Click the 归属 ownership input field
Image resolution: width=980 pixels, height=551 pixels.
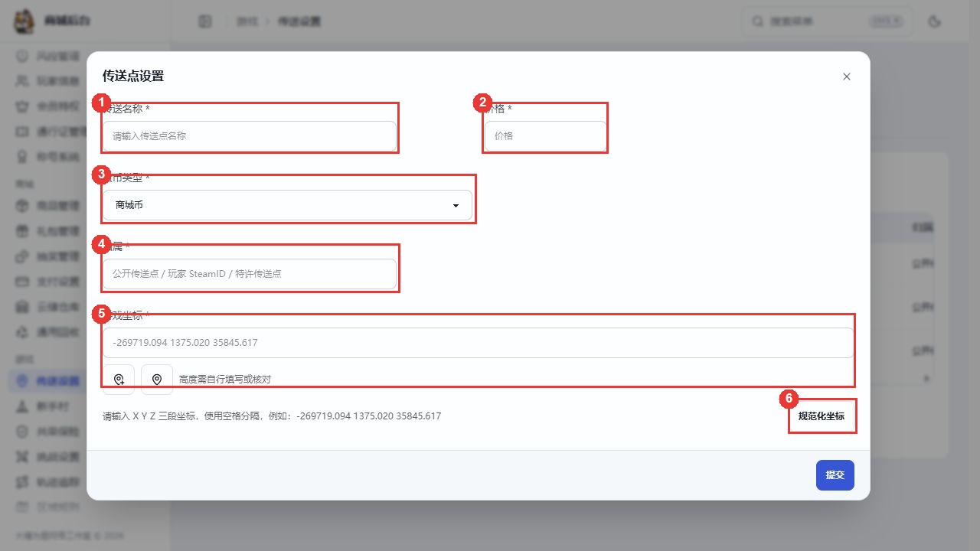250,274
